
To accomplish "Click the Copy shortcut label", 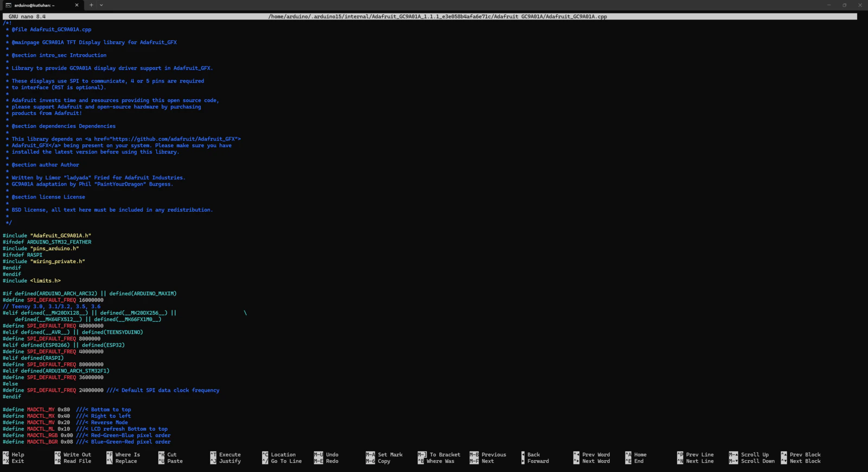I will 384,461.
